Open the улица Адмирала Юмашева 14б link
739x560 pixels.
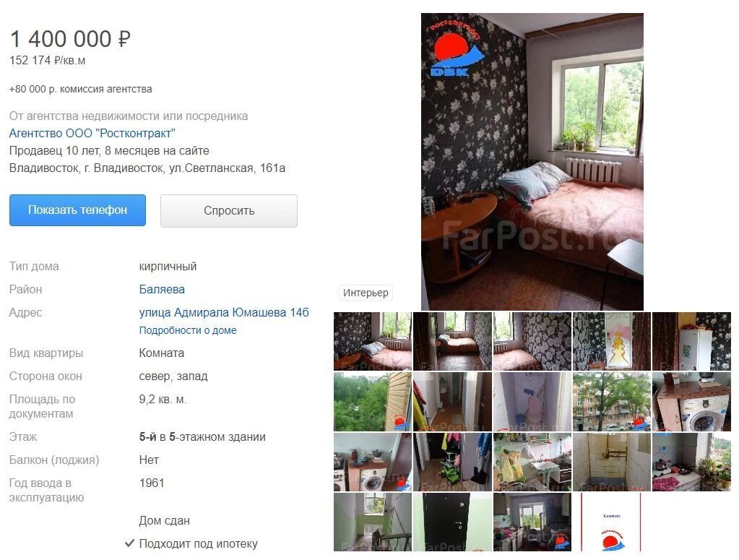pos(224,313)
